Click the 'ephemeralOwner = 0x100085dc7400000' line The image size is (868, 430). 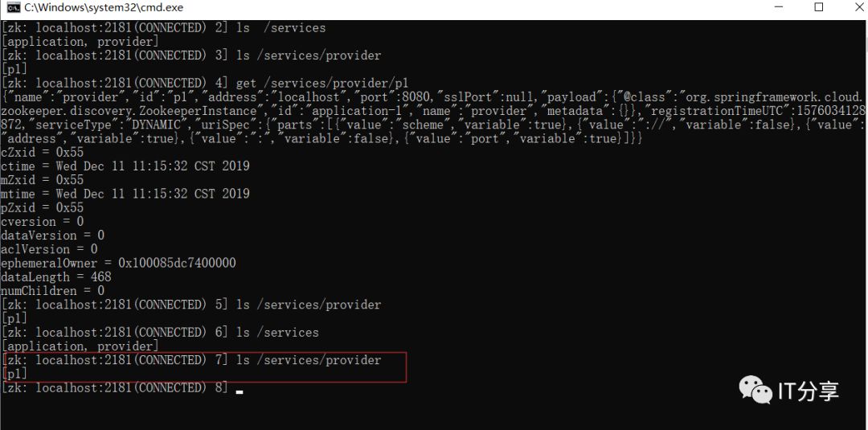coord(118,263)
